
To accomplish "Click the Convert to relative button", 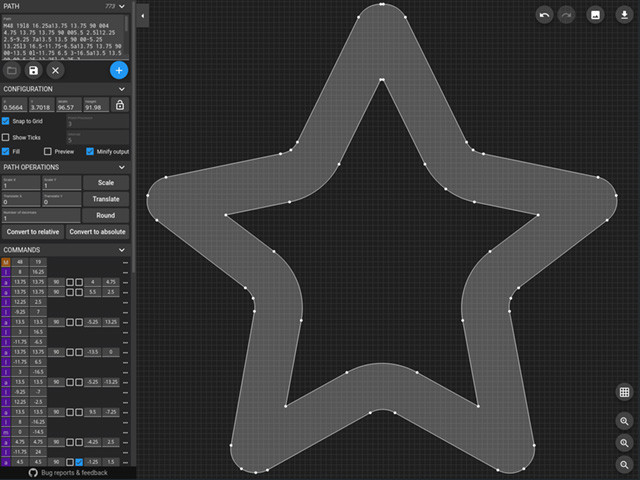I will click(32, 232).
